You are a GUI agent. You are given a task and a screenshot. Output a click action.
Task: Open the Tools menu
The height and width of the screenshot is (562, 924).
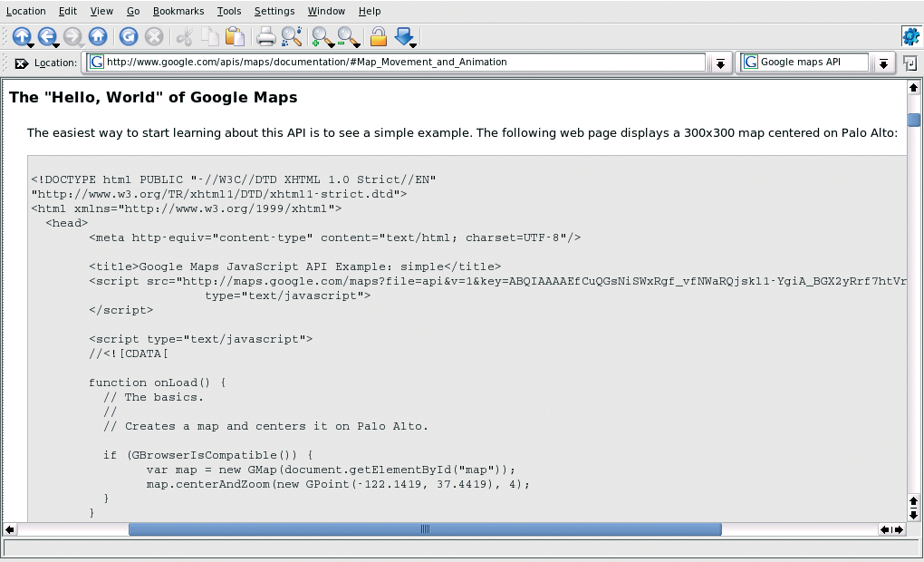coord(229,11)
